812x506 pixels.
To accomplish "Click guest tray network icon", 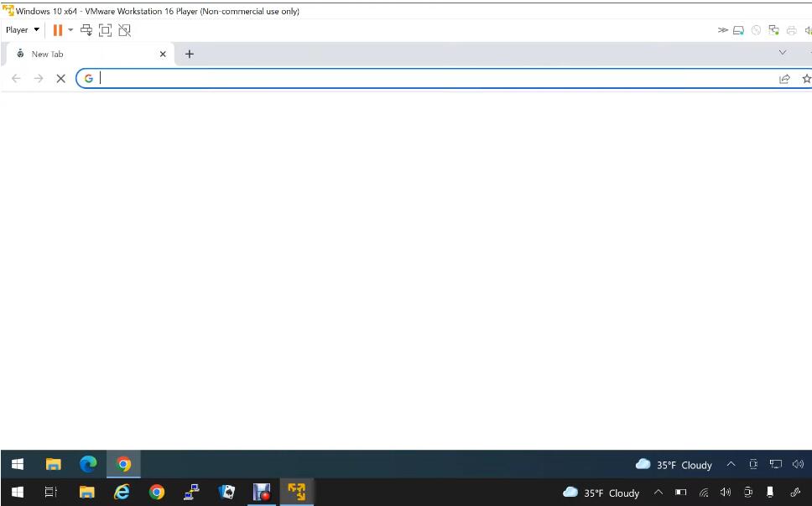I will tap(775, 464).
